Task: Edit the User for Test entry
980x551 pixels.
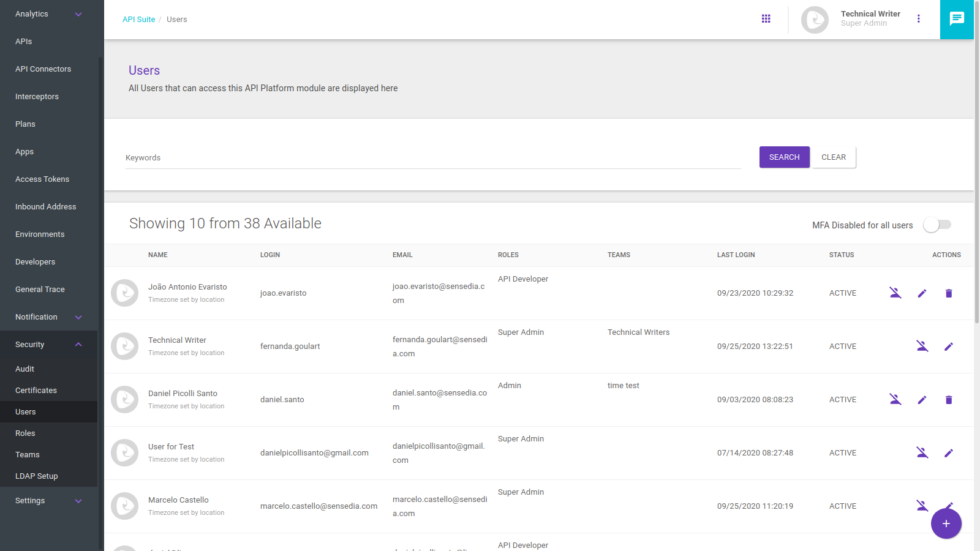Action: click(x=948, y=453)
